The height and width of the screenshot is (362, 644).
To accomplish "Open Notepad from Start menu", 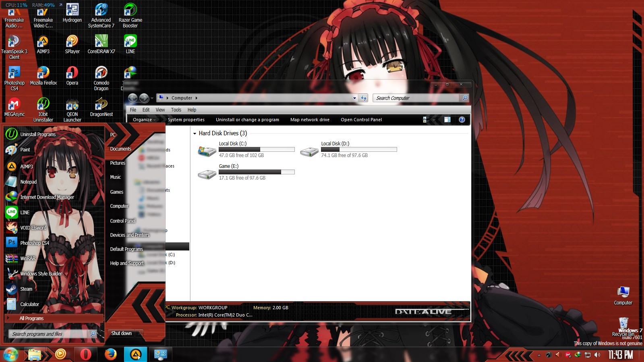I will pyautogui.click(x=54, y=182).
